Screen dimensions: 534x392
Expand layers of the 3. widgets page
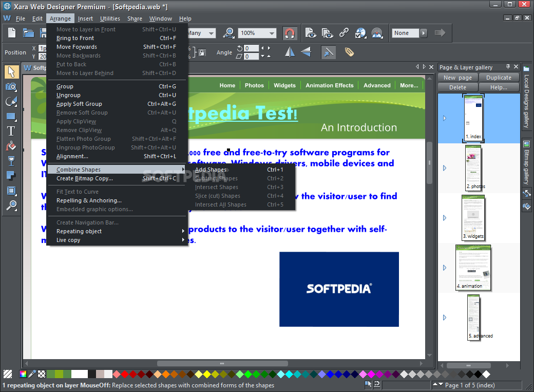click(445, 218)
